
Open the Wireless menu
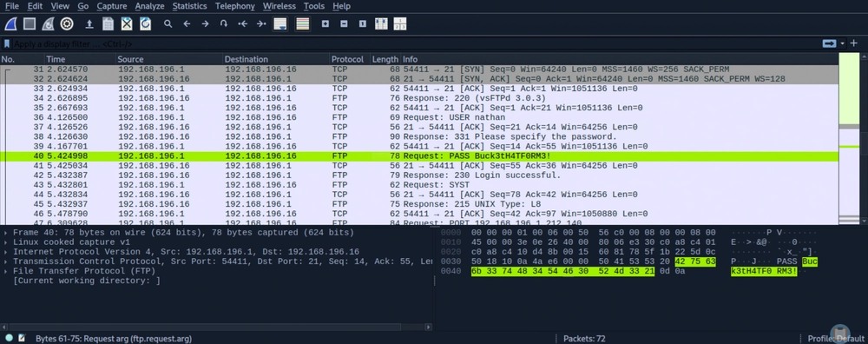(279, 6)
